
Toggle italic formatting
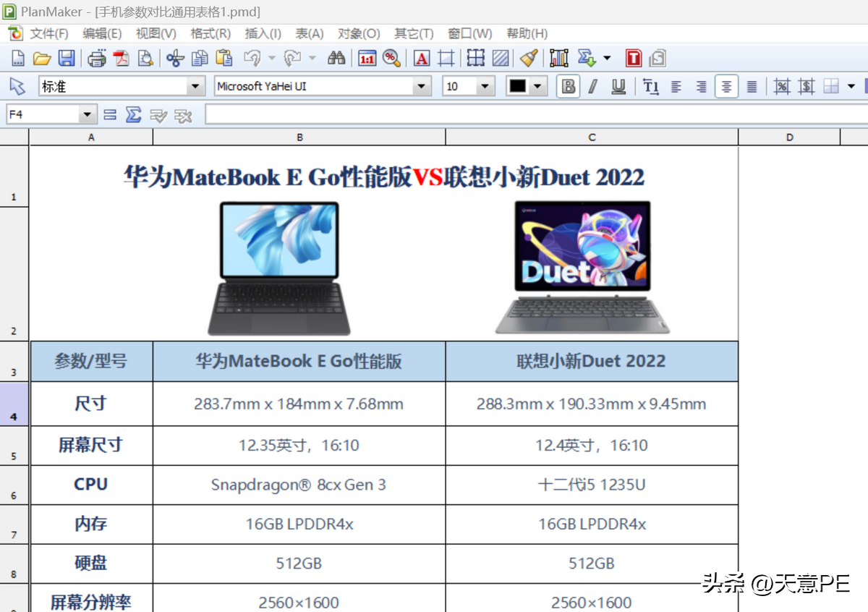point(593,87)
